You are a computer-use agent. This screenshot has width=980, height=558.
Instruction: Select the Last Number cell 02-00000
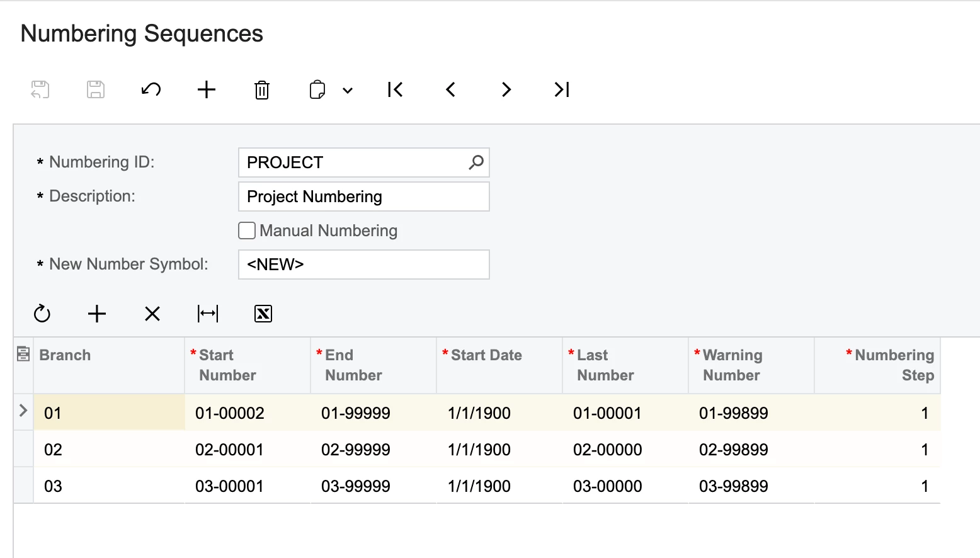tap(608, 450)
